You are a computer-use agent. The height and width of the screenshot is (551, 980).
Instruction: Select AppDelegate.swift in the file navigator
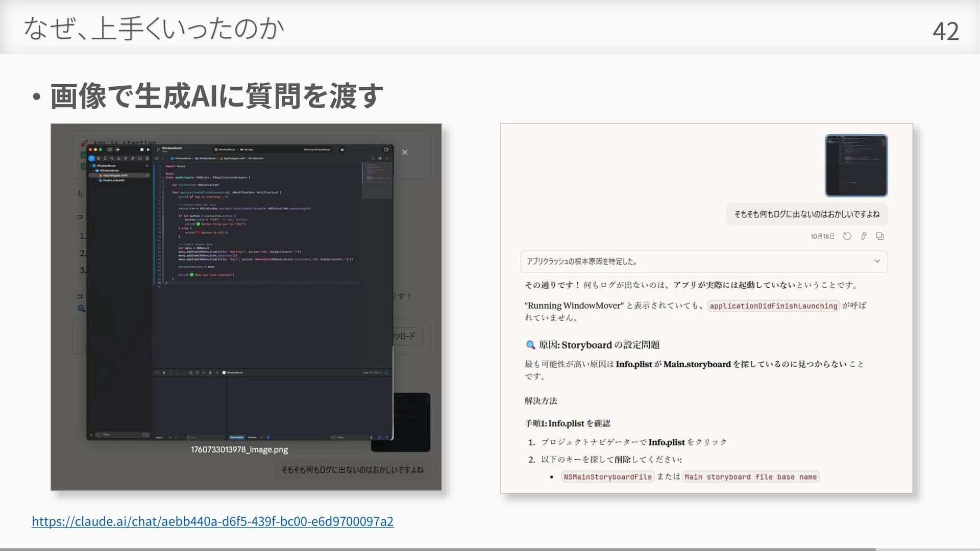click(x=115, y=176)
